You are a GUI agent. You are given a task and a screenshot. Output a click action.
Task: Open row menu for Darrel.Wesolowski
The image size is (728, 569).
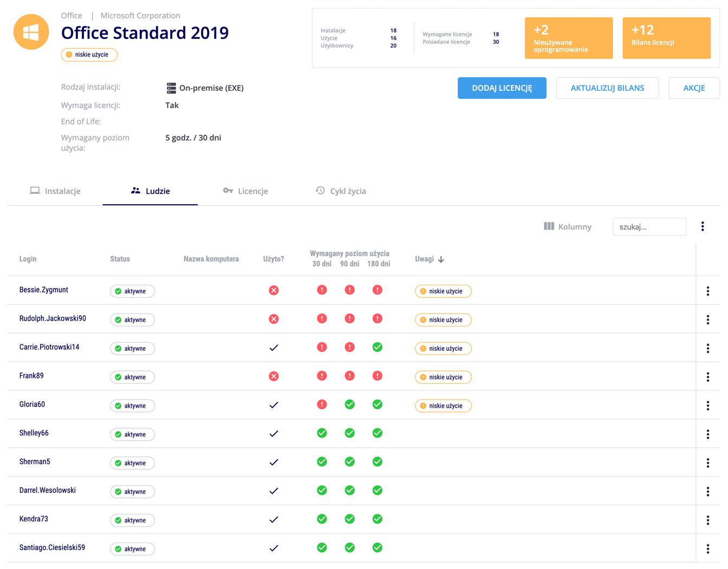click(707, 492)
